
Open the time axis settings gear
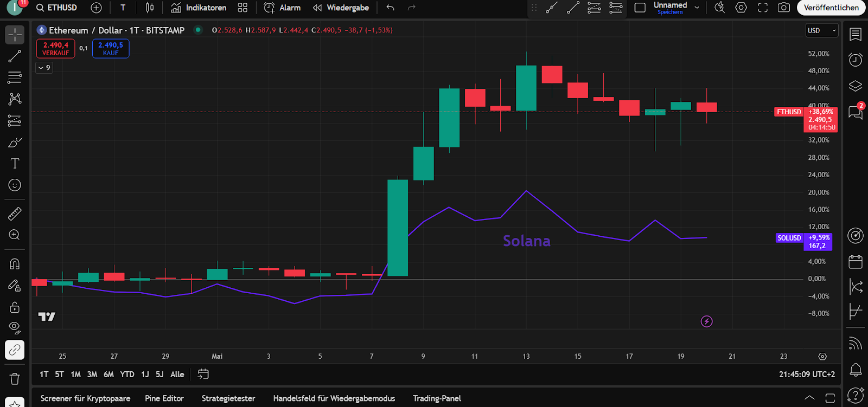[822, 356]
